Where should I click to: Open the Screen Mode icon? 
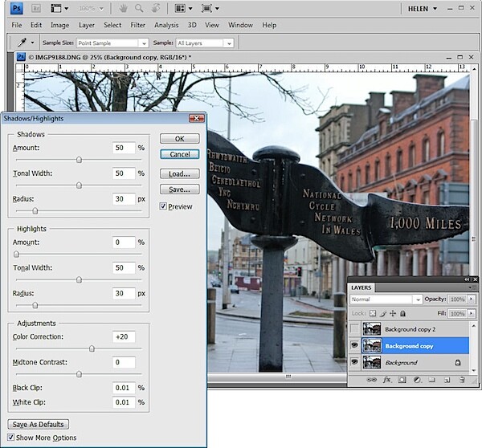pyautogui.click(x=206, y=8)
